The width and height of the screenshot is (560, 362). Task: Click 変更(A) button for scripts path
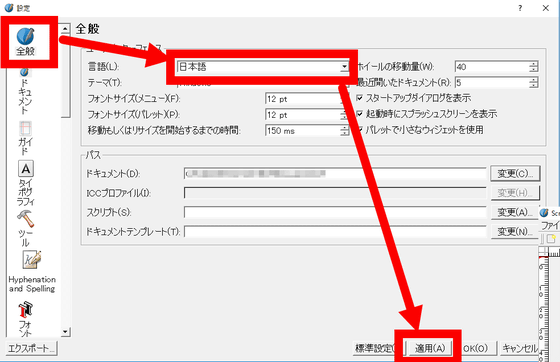[515, 212]
